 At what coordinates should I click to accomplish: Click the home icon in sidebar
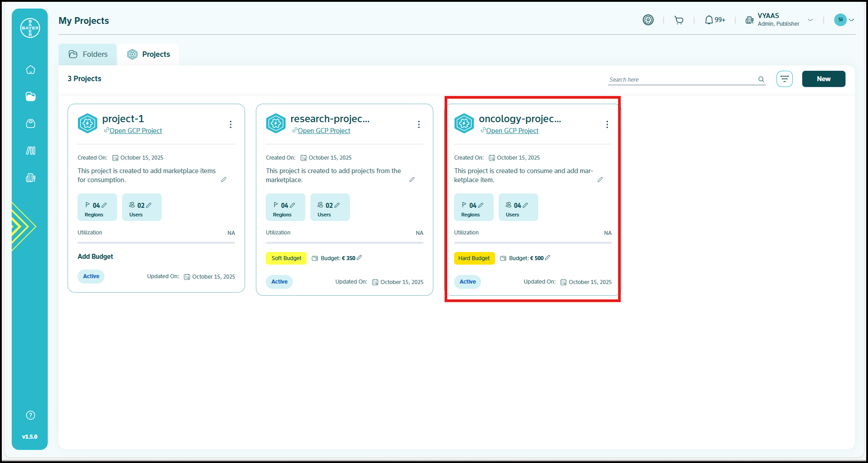click(x=31, y=70)
